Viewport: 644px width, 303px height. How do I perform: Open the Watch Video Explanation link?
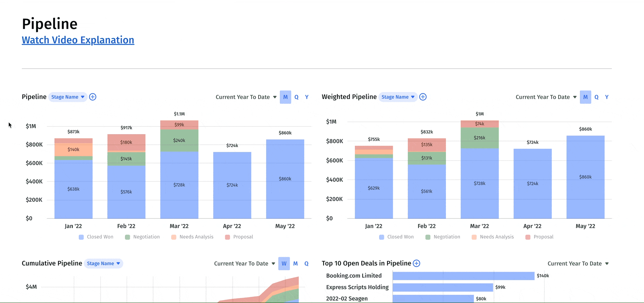point(78,40)
